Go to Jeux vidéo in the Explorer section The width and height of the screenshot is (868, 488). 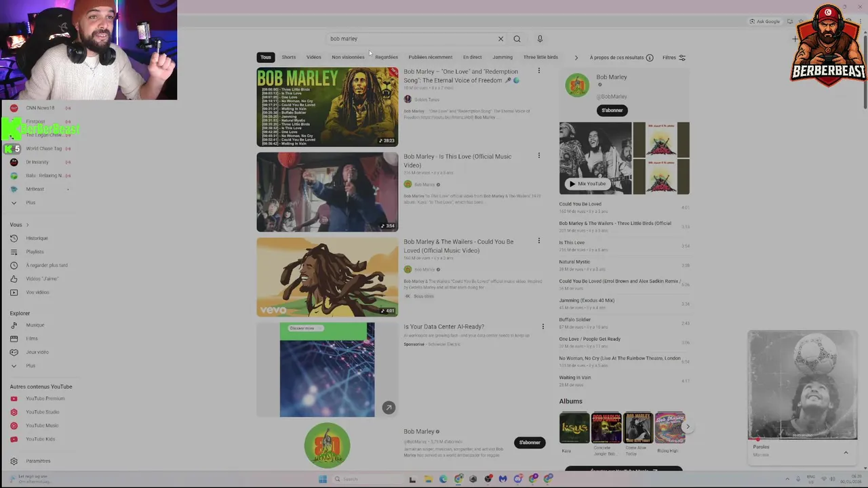[x=37, y=352]
